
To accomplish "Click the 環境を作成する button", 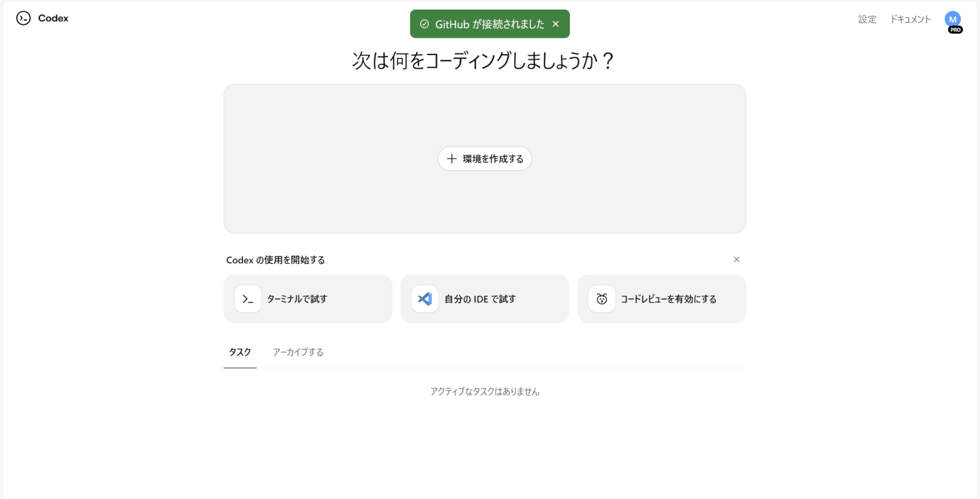I will click(x=485, y=159).
